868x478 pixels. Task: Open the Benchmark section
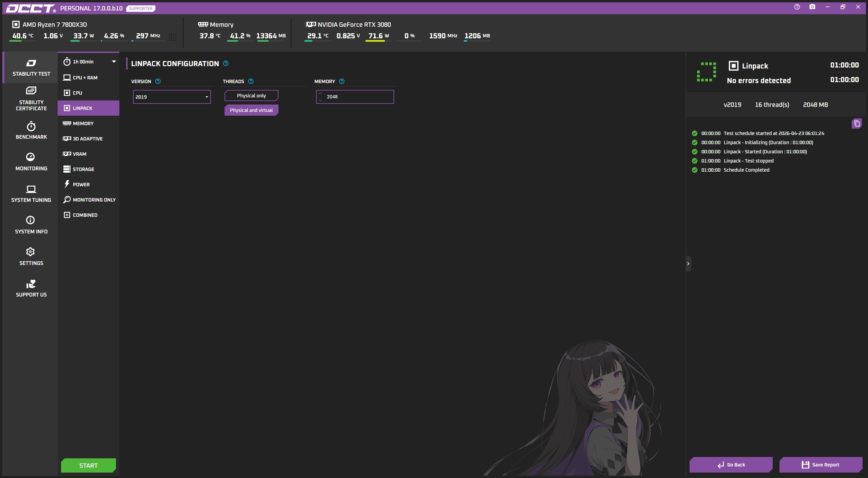[x=31, y=130]
